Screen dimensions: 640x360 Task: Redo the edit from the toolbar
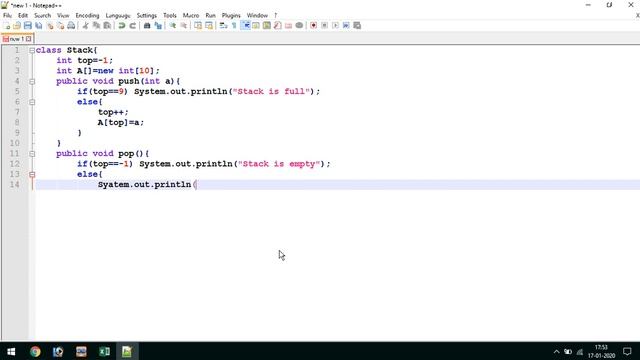click(x=132, y=26)
